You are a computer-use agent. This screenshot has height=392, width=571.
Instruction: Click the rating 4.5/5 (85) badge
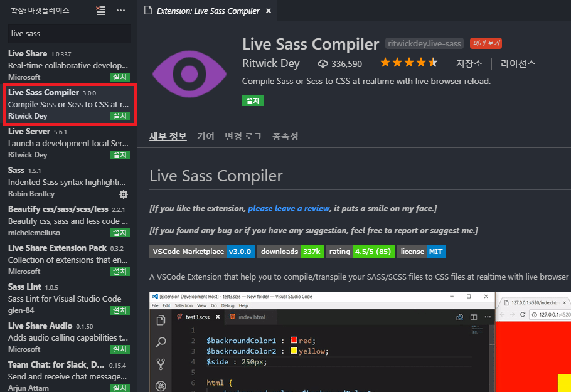point(360,252)
